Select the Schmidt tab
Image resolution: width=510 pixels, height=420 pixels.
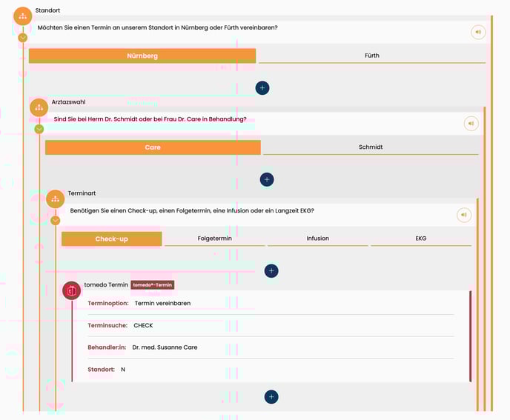pos(371,147)
